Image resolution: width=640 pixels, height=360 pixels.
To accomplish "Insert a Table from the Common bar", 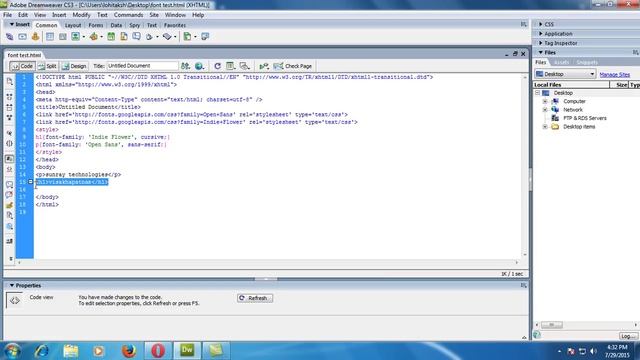I will (50, 37).
